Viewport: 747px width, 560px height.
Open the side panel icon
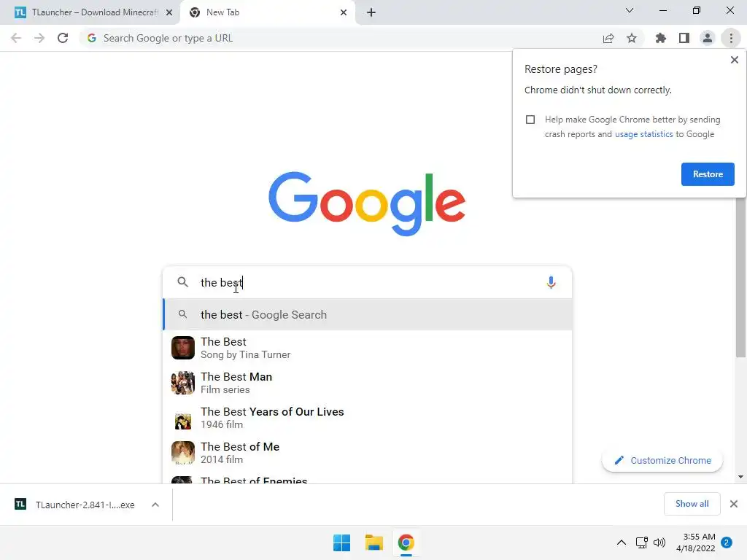(x=684, y=38)
